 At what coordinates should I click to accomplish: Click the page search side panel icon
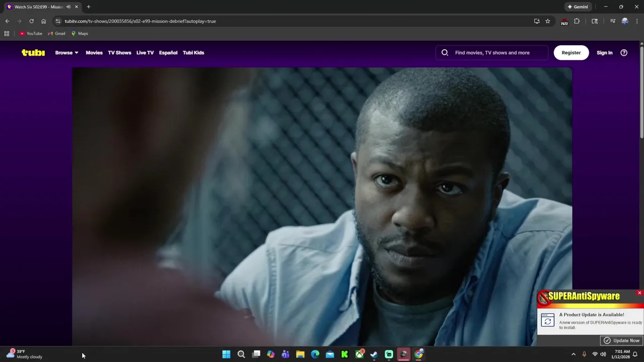(x=595, y=21)
